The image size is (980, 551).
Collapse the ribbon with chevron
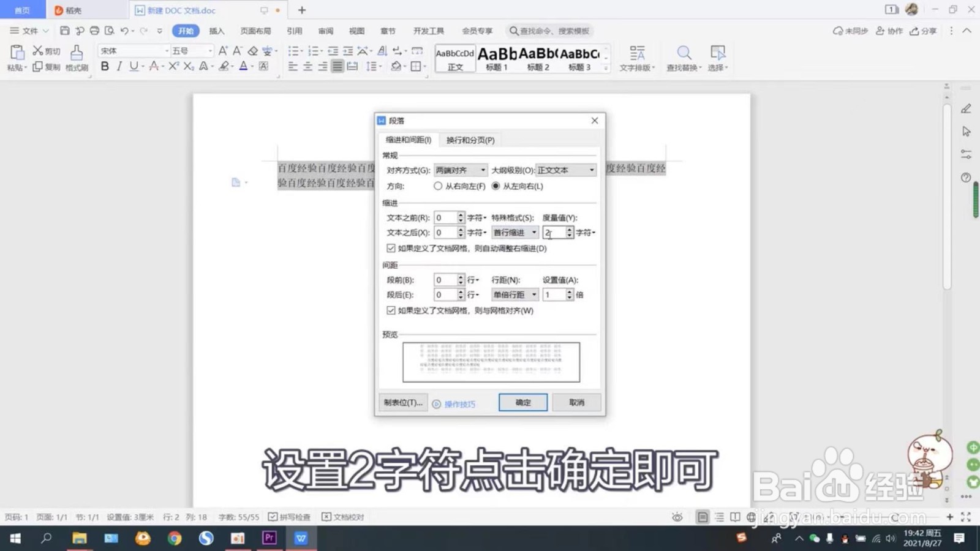tap(967, 31)
